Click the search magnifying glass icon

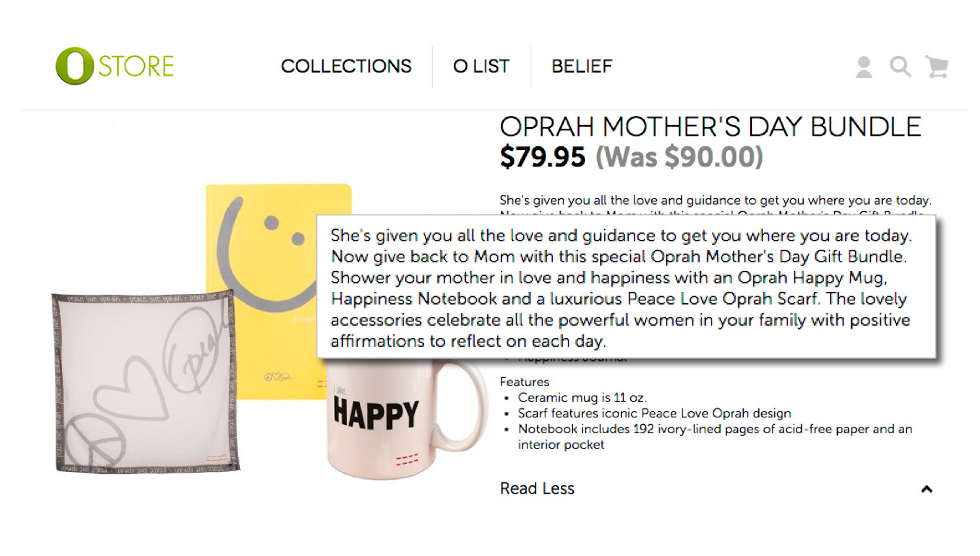[x=900, y=67]
